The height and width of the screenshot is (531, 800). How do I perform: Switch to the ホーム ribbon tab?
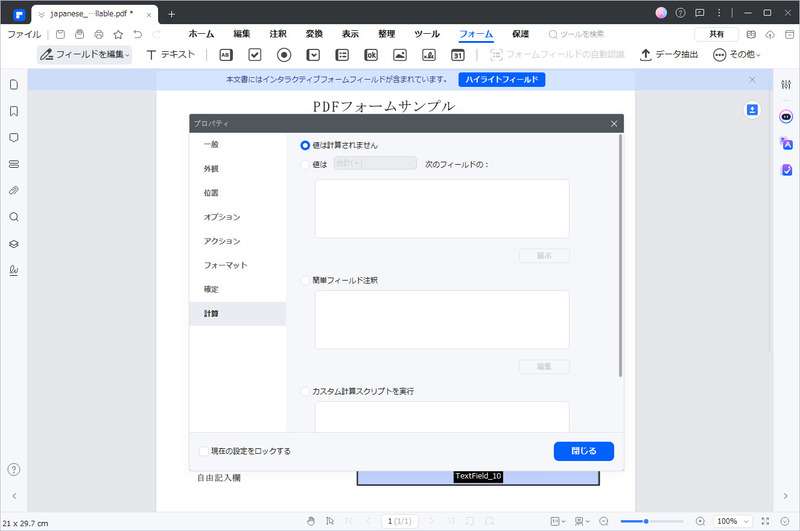pos(202,34)
